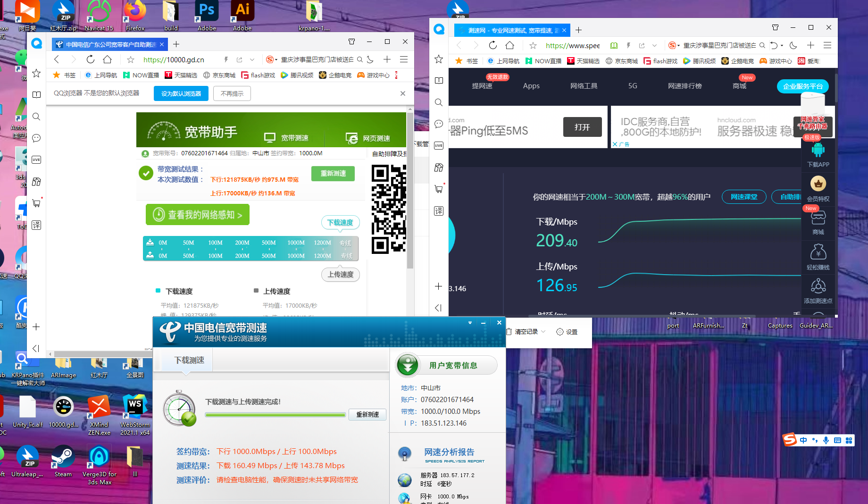Open the 设置 link beside 清空记录
868x504 pixels.
point(567,332)
